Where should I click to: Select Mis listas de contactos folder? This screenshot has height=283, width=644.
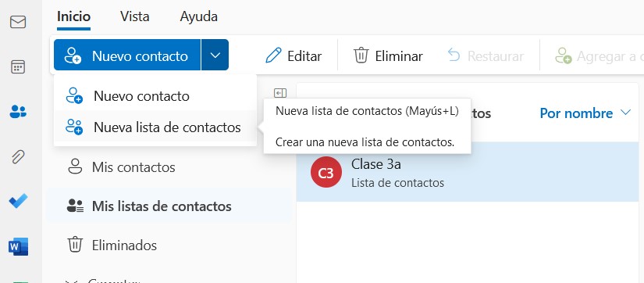[169, 206]
